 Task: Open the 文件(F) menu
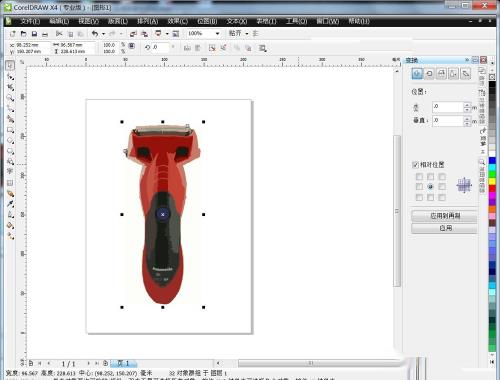point(30,21)
